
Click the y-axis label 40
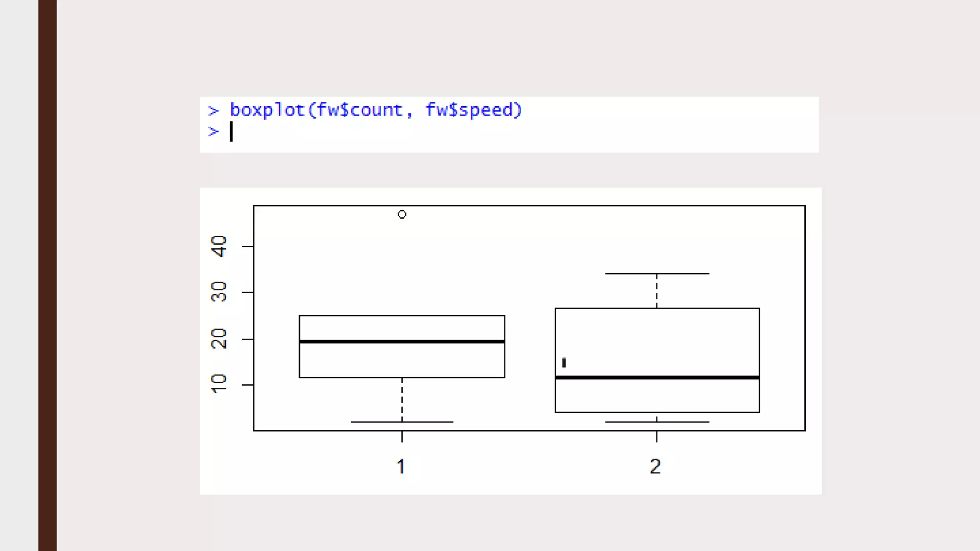pyautogui.click(x=219, y=246)
